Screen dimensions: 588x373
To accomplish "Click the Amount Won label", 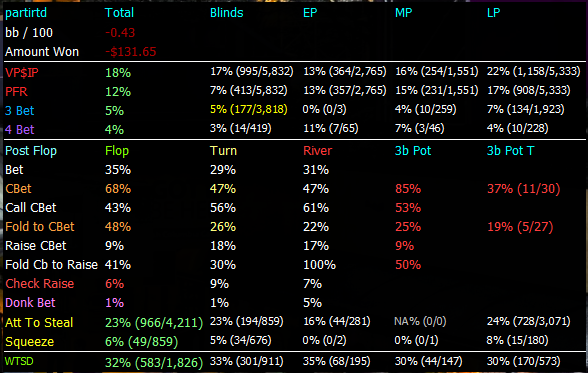I will pos(42,51).
